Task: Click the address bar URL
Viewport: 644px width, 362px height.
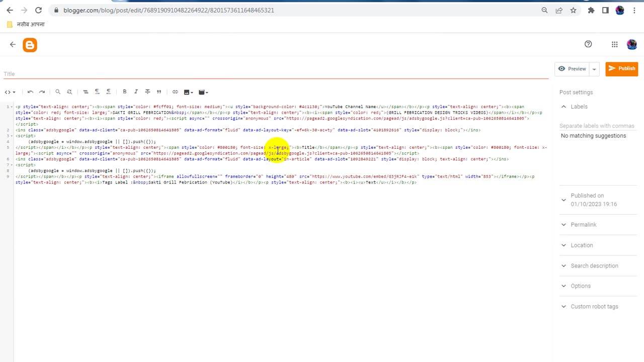Action: click(x=169, y=10)
